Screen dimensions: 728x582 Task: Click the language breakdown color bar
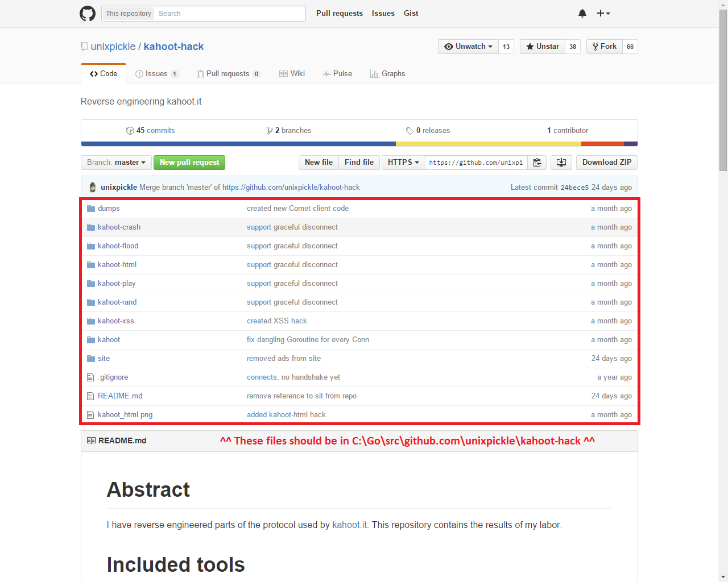click(x=359, y=144)
